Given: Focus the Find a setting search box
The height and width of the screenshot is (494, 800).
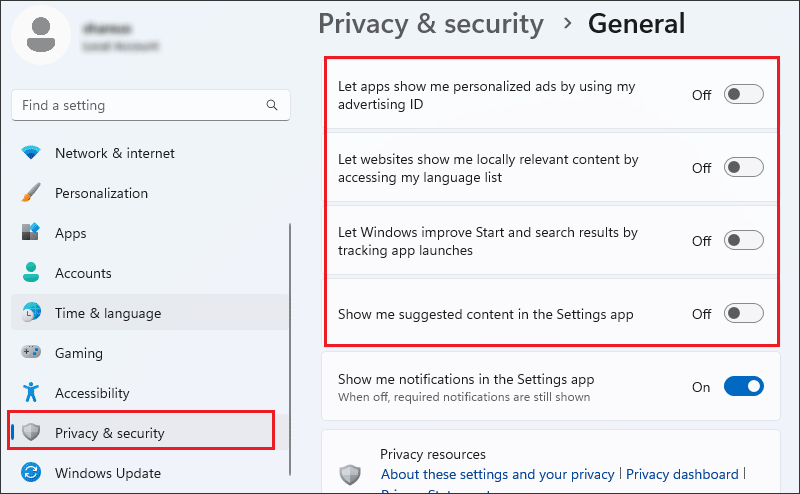Looking at the screenshot, I should [151, 105].
